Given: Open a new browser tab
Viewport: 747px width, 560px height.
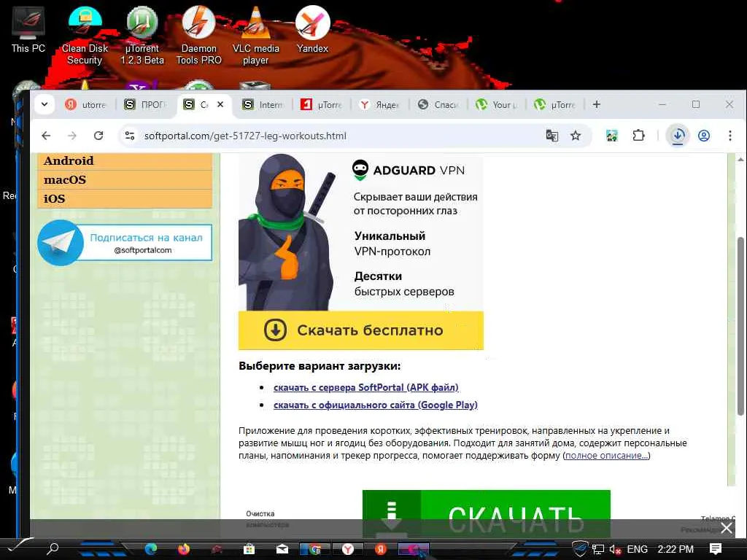Looking at the screenshot, I should (597, 104).
